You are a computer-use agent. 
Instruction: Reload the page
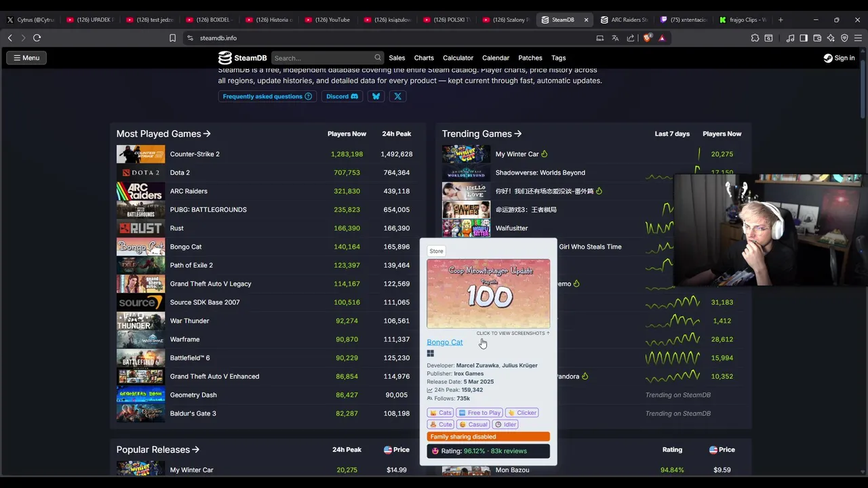tap(37, 38)
